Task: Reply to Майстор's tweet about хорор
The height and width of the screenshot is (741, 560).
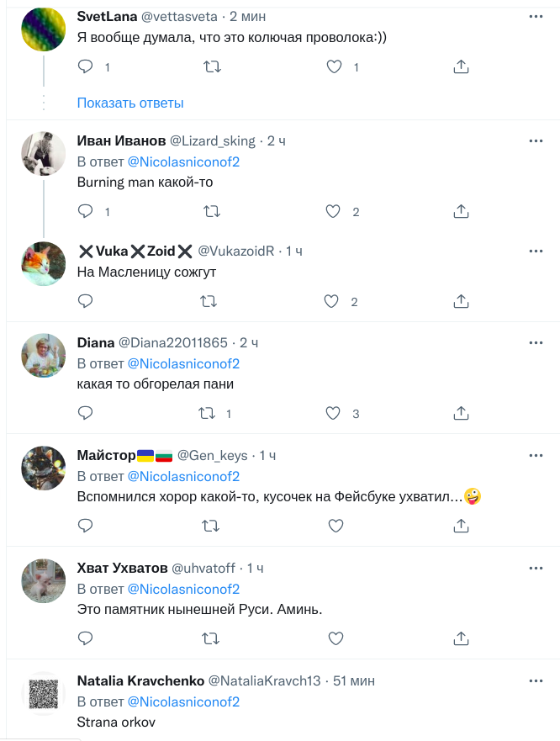Action: (85, 526)
